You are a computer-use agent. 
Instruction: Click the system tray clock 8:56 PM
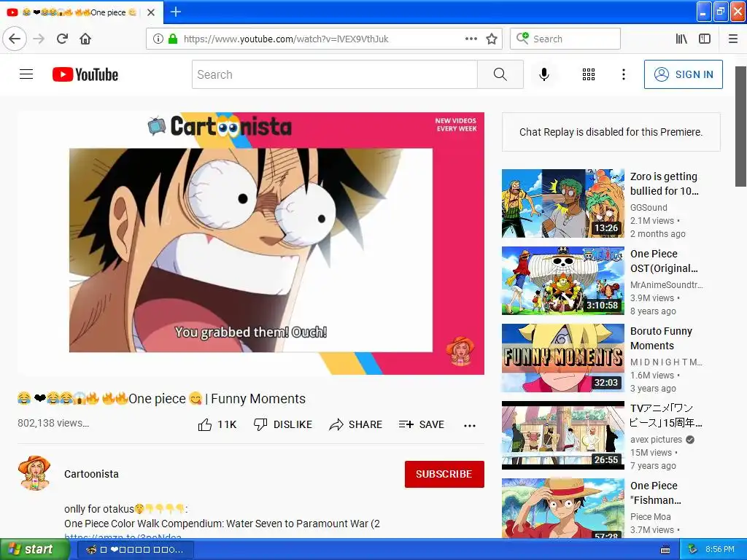(x=720, y=549)
